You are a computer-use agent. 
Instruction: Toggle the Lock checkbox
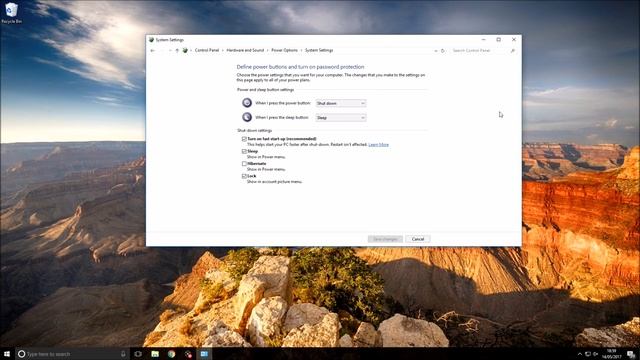[244, 176]
